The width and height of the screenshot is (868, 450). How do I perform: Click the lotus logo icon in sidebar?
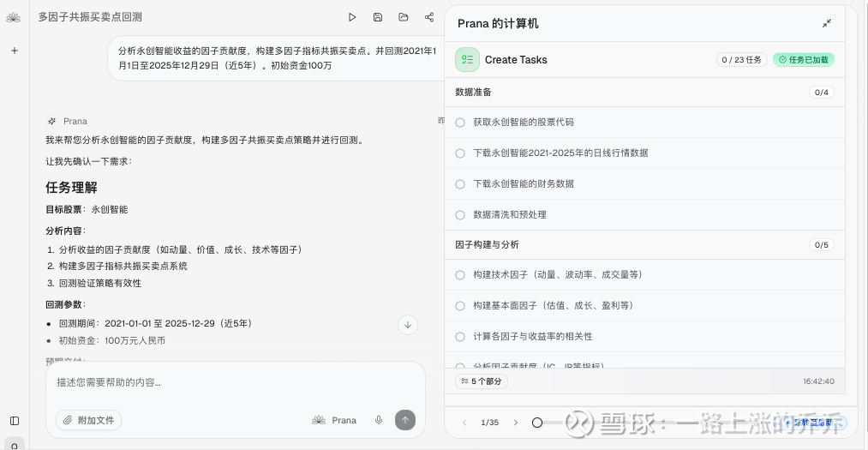[14, 18]
